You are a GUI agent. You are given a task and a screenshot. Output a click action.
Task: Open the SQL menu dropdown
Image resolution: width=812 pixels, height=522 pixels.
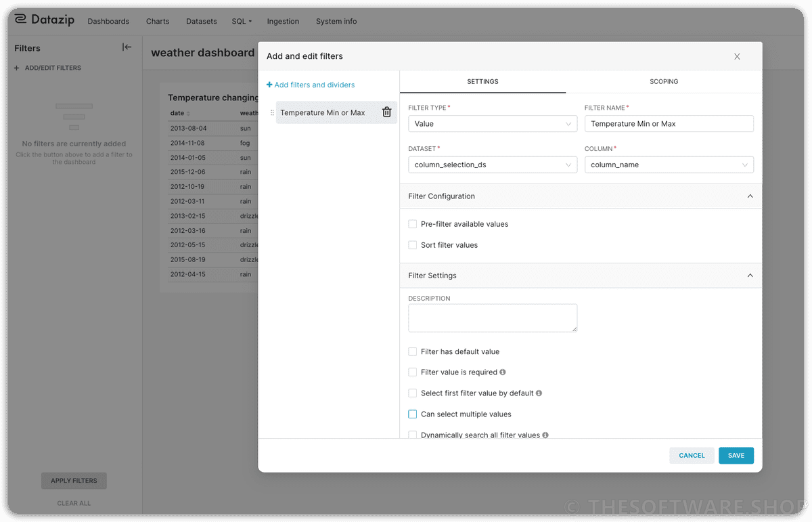click(242, 21)
